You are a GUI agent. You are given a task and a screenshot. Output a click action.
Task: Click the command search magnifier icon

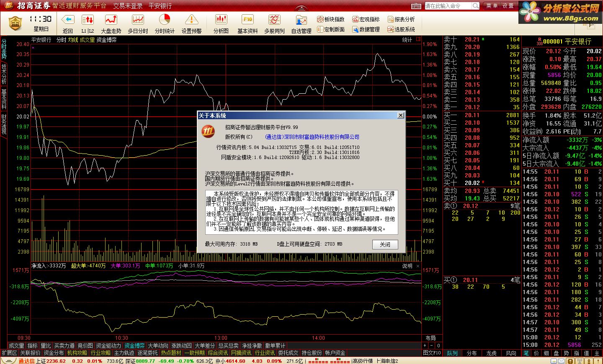pos(476,6)
